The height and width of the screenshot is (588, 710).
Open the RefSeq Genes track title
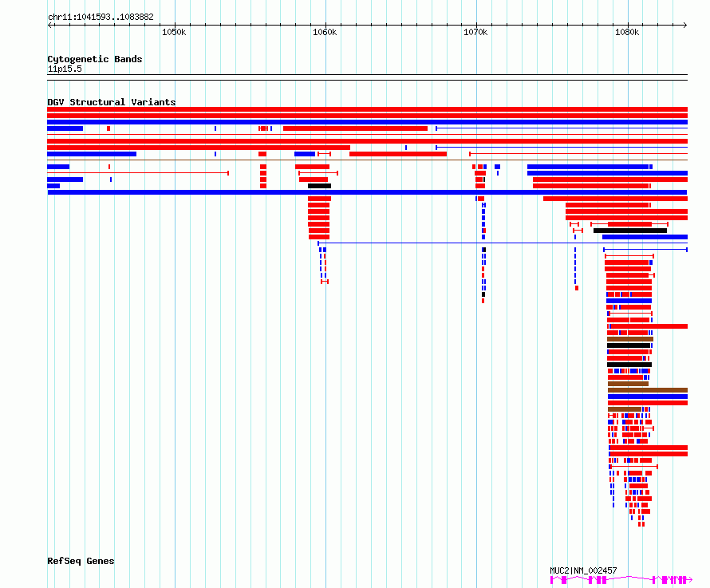(x=81, y=561)
